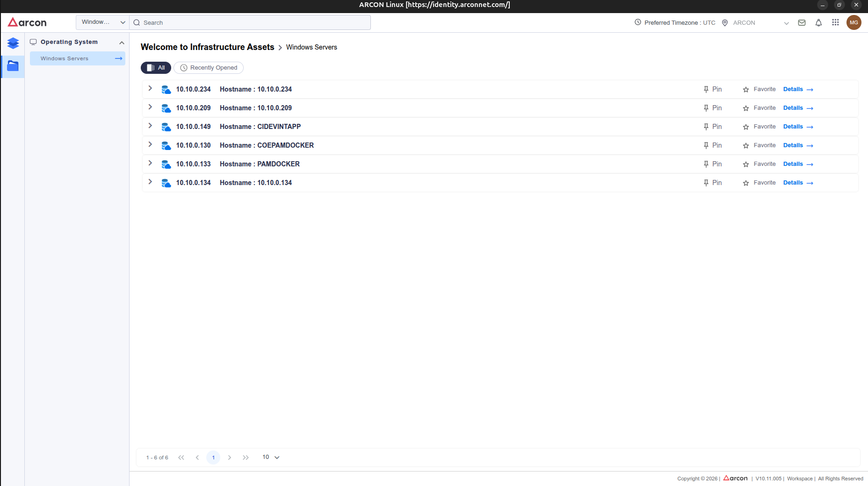Mark CIDEVINTAPP as Favorite
This screenshot has width=868, height=486.
[x=759, y=127]
